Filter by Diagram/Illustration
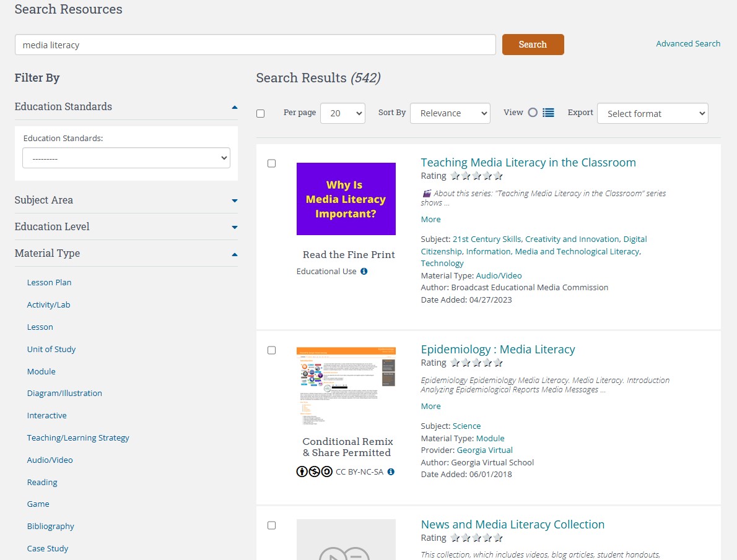737x560 pixels. [x=64, y=393]
